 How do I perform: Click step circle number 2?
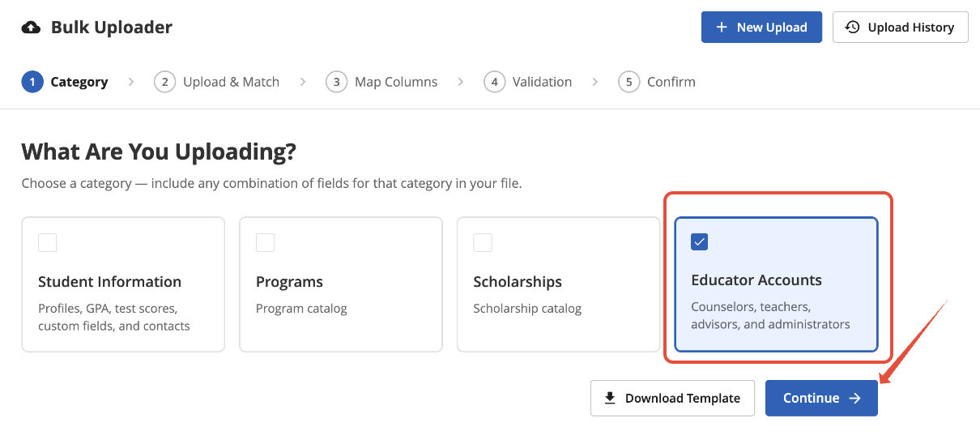[x=164, y=82]
